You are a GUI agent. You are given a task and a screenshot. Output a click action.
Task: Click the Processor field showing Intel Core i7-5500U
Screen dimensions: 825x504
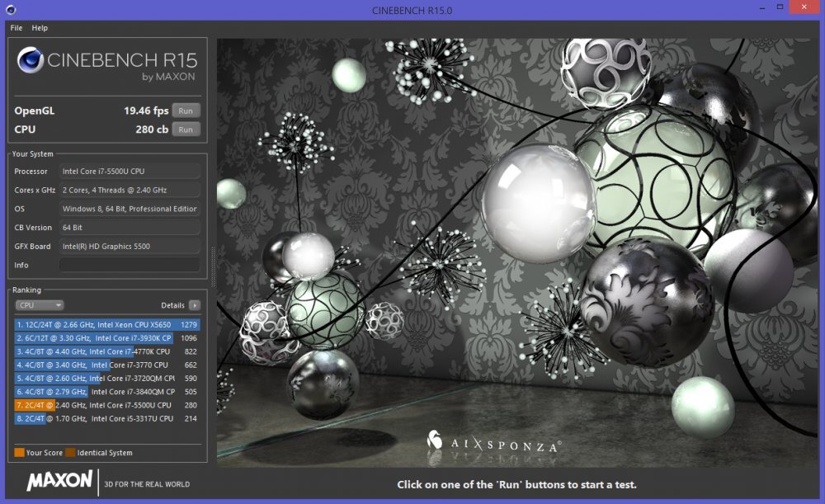click(129, 172)
